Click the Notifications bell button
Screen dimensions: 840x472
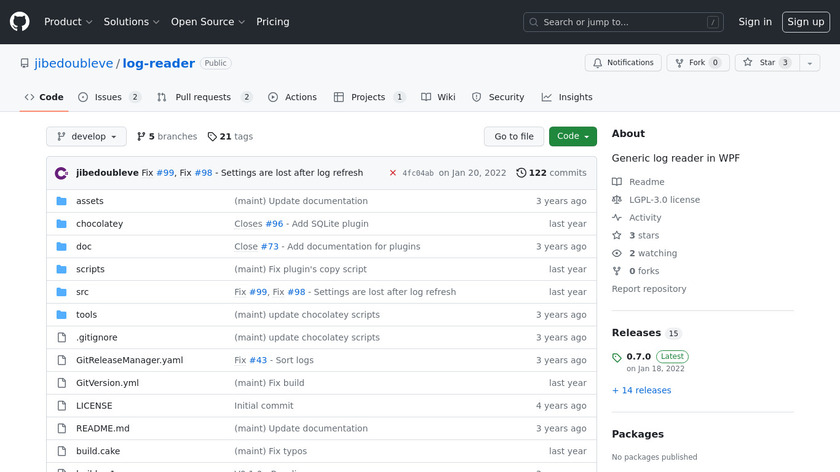click(621, 62)
